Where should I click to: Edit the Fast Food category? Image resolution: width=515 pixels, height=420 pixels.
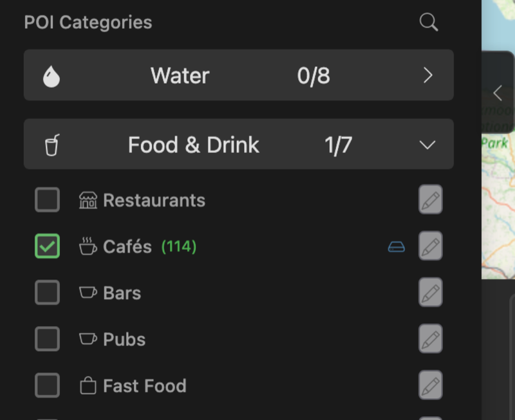[x=431, y=385]
